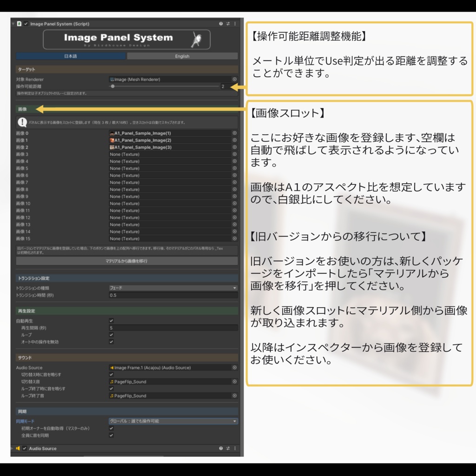
Task: Open presets icon on Audio Source component
Action: pyautogui.click(x=228, y=449)
